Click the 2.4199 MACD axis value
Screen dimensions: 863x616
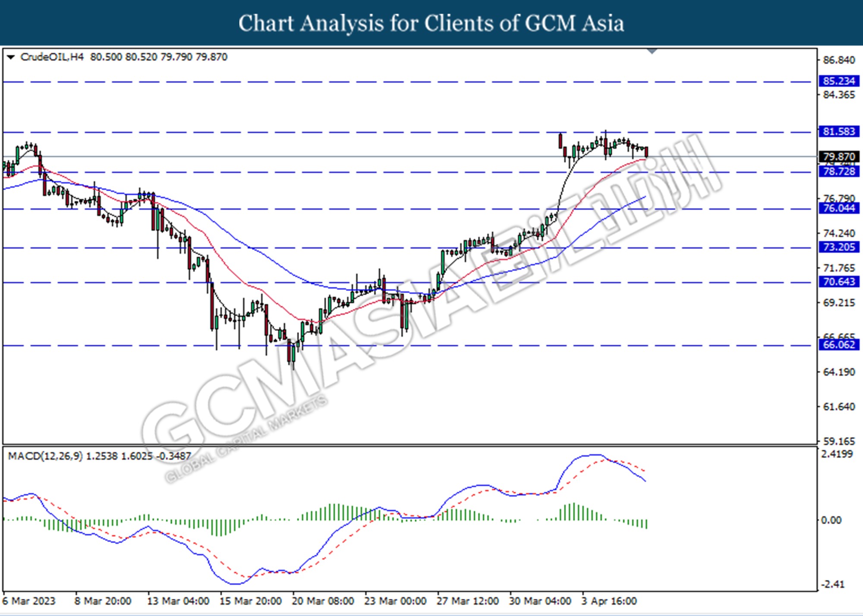click(x=837, y=454)
